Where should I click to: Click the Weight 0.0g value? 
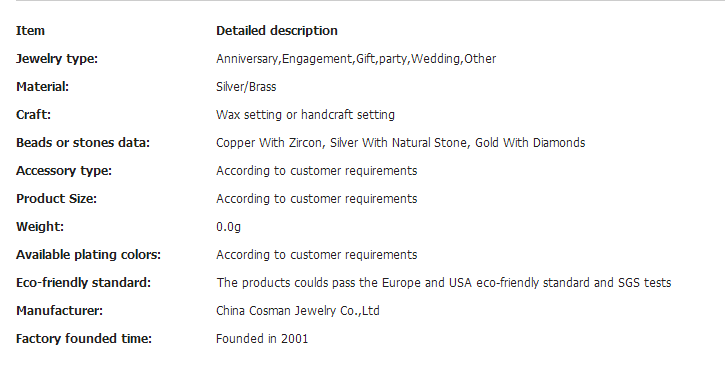(228, 227)
